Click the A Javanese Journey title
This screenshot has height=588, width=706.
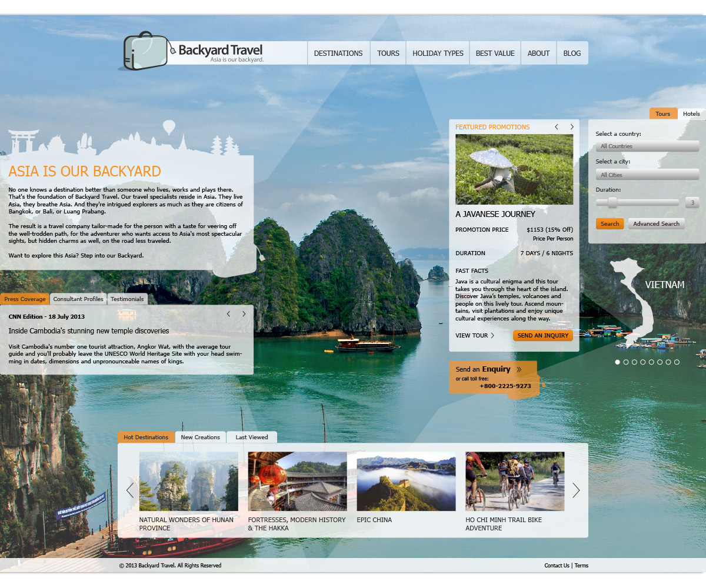tap(495, 215)
